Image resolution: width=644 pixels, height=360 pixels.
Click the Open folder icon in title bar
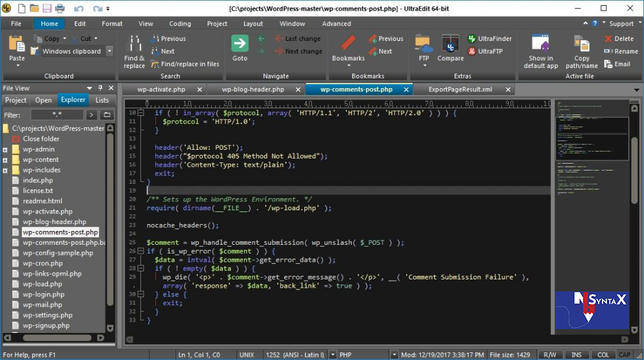pyautogui.click(x=34, y=8)
